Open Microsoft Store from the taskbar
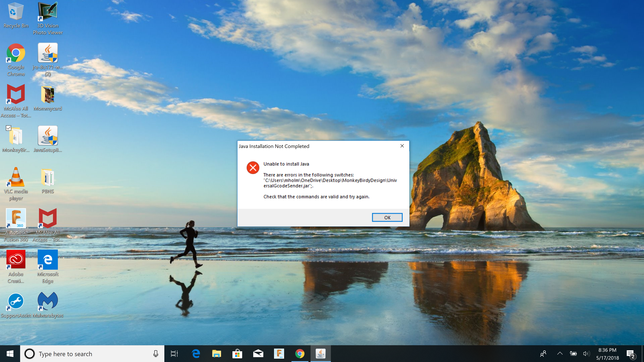Image resolution: width=644 pixels, height=362 pixels. click(237, 354)
